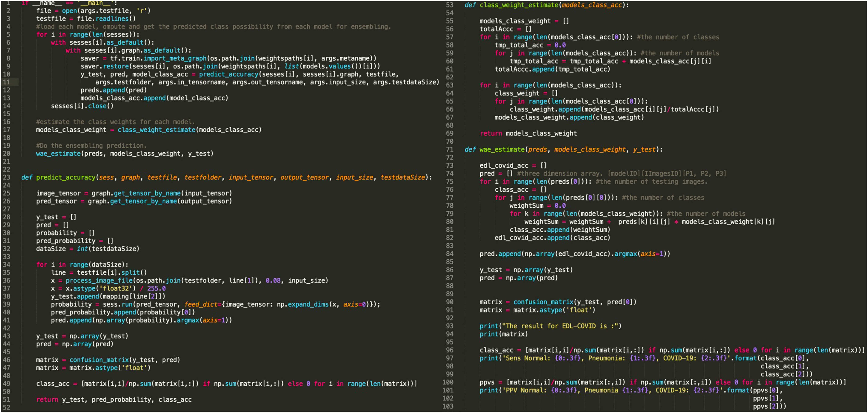Viewport: 868px width, 413px height.
Task: Click 'def class_weight_estimate' definition on line 53
Action: [519, 5]
